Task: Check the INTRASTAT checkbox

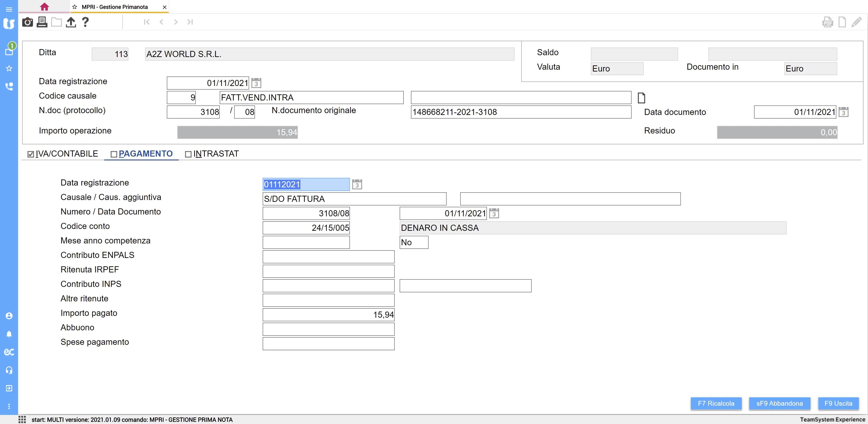Action: (188, 154)
